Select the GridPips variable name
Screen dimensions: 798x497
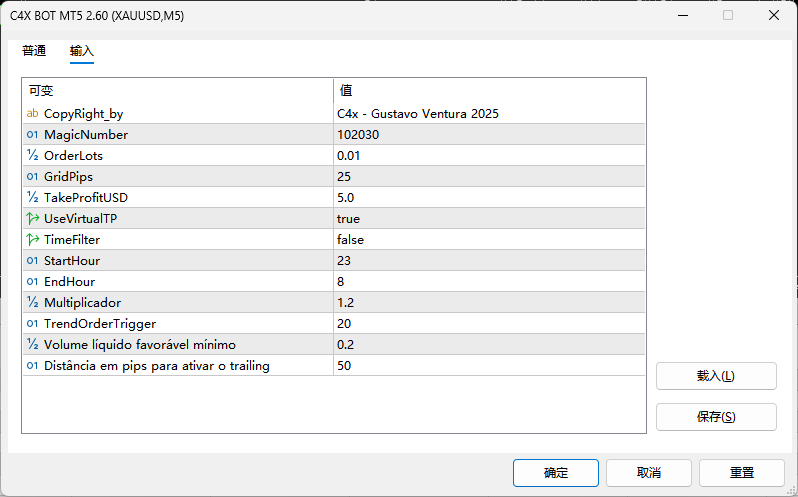pyautogui.click(x=69, y=177)
